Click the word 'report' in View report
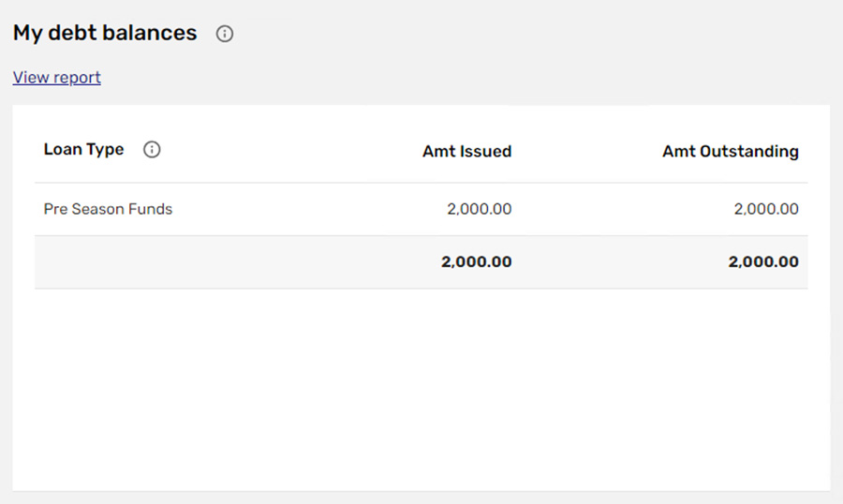 click(x=78, y=78)
